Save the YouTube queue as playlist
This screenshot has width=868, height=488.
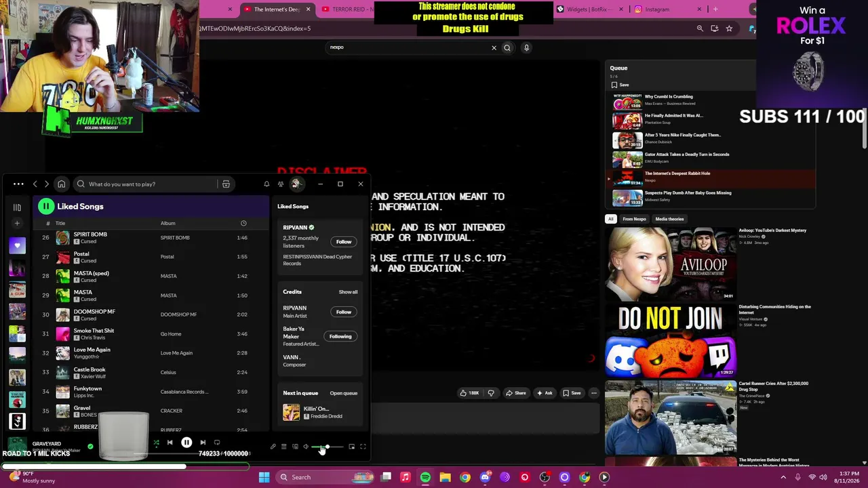coord(620,85)
